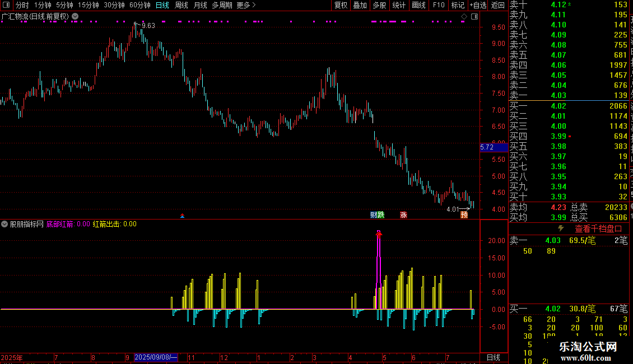The image size is (633, 364).
Task: Click the 总卖 total 20233
Action: point(616,207)
